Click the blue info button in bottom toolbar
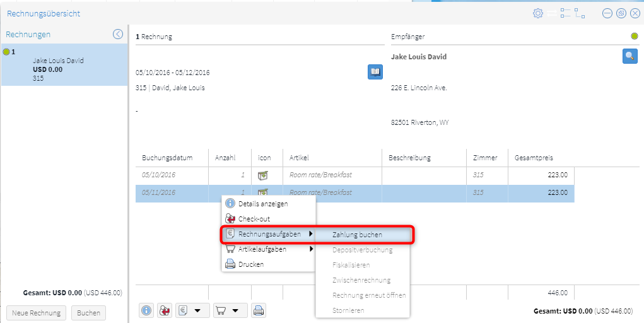This screenshot has width=644, height=323. (146, 310)
